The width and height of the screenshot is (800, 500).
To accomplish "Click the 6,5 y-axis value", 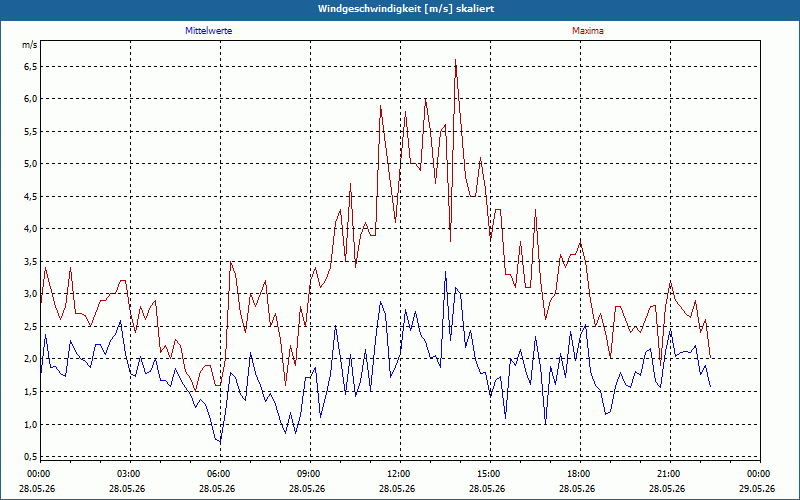I will click(x=31, y=67).
